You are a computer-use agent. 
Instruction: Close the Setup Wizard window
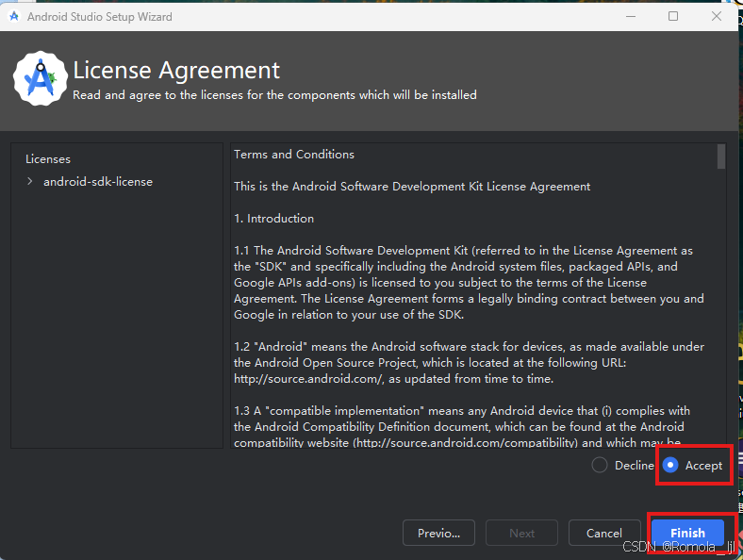[717, 16]
